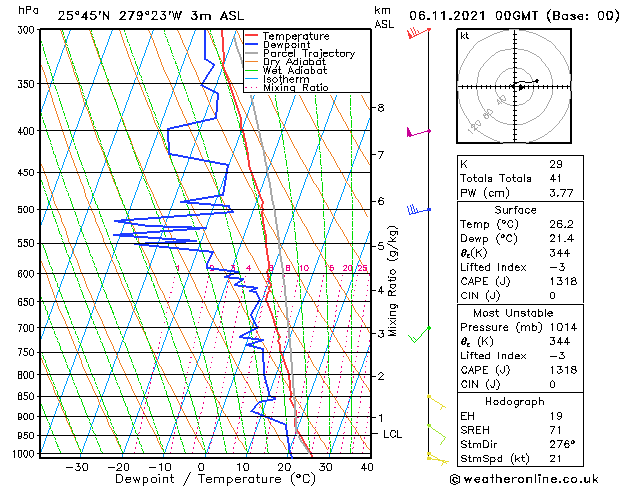Click the StmSpd (kt) value 21
Viewport: 629px width, 486px height.
[x=556, y=459]
